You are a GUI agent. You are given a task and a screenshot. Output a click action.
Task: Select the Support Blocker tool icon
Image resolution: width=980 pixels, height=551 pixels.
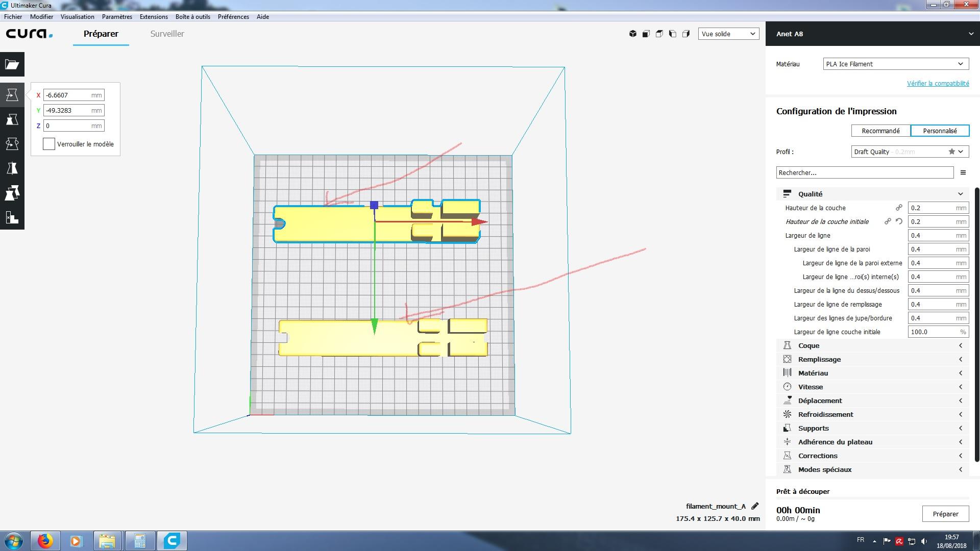pos(12,217)
